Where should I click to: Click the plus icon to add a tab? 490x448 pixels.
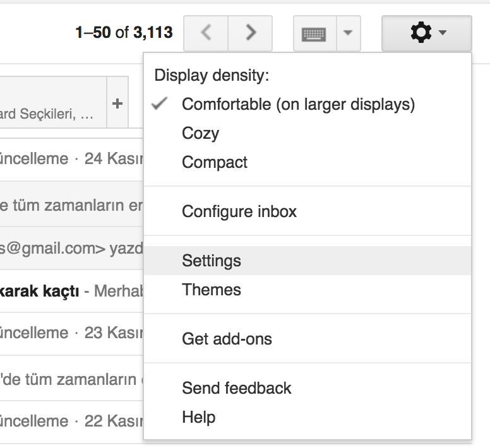pyautogui.click(x=117, y=104)
